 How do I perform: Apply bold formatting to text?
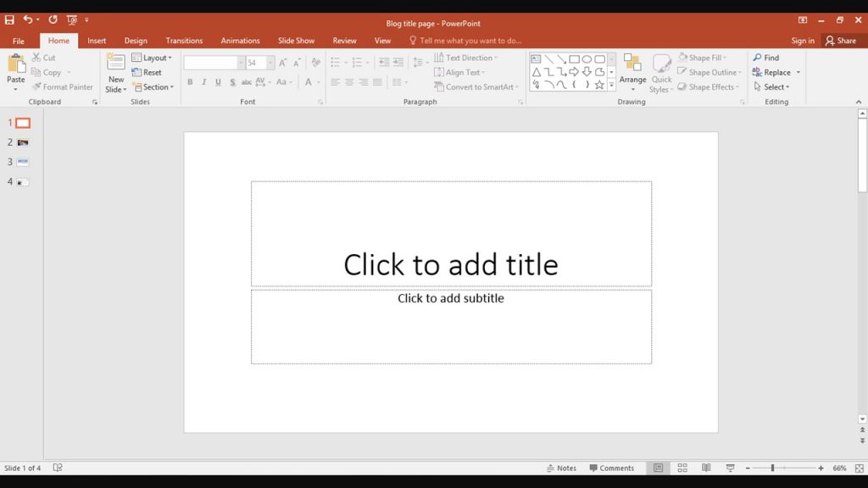190,82
